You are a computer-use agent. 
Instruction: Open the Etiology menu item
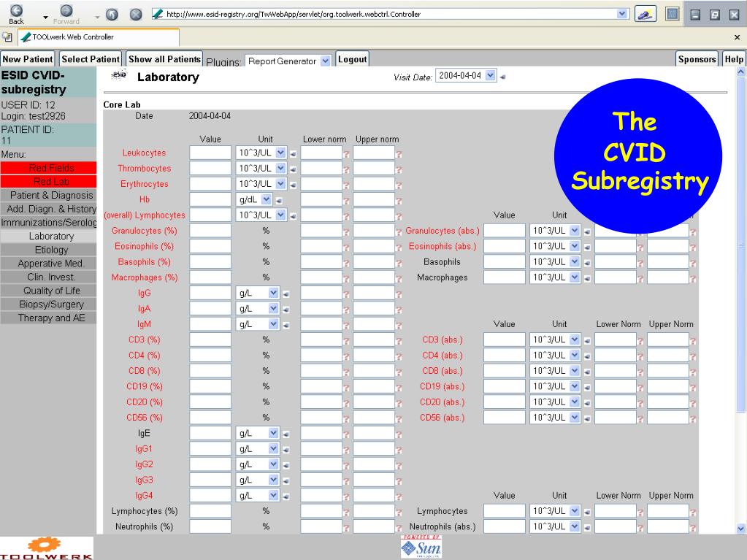point(51,250)
